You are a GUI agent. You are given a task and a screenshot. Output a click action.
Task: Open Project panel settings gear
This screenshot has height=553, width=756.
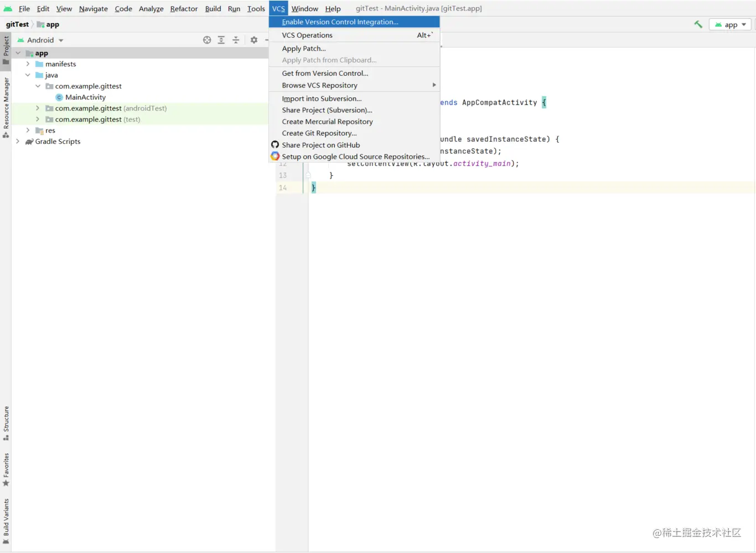point(254,40)
